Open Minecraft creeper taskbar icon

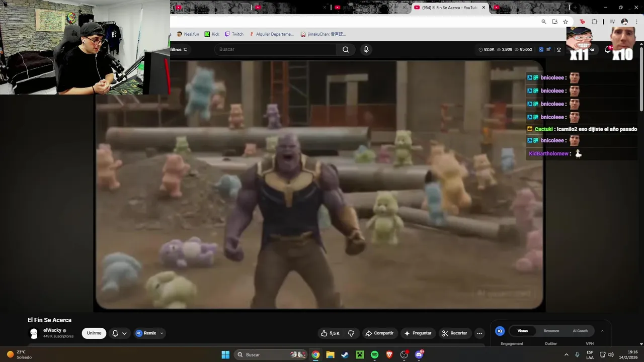click(x=360, y=354)
